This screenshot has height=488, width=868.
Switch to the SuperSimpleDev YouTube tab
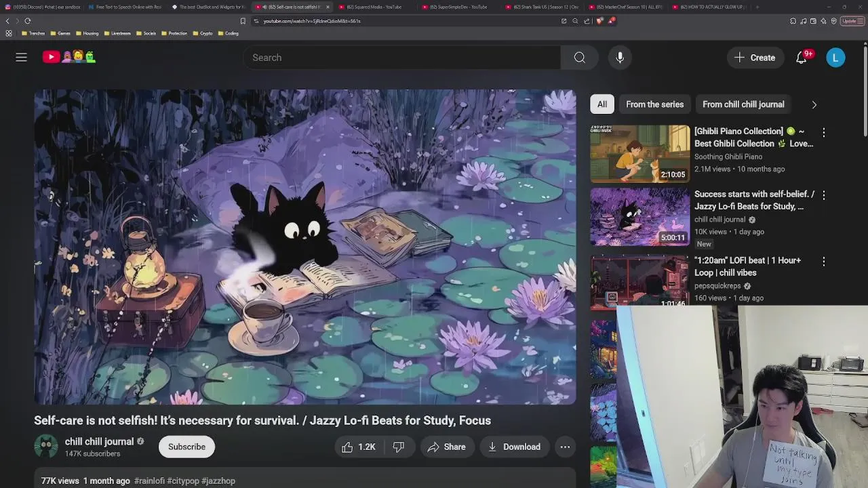point(458,7)
